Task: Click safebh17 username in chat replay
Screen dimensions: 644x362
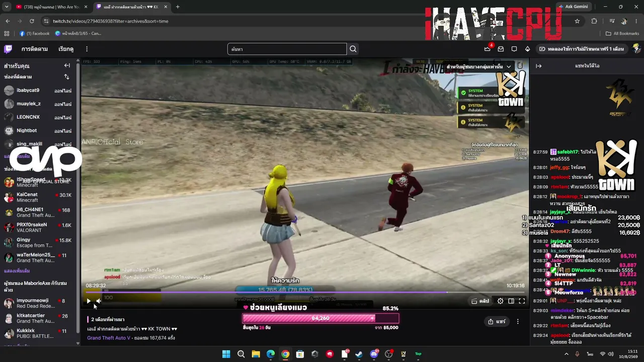Action: click(568, 152)
